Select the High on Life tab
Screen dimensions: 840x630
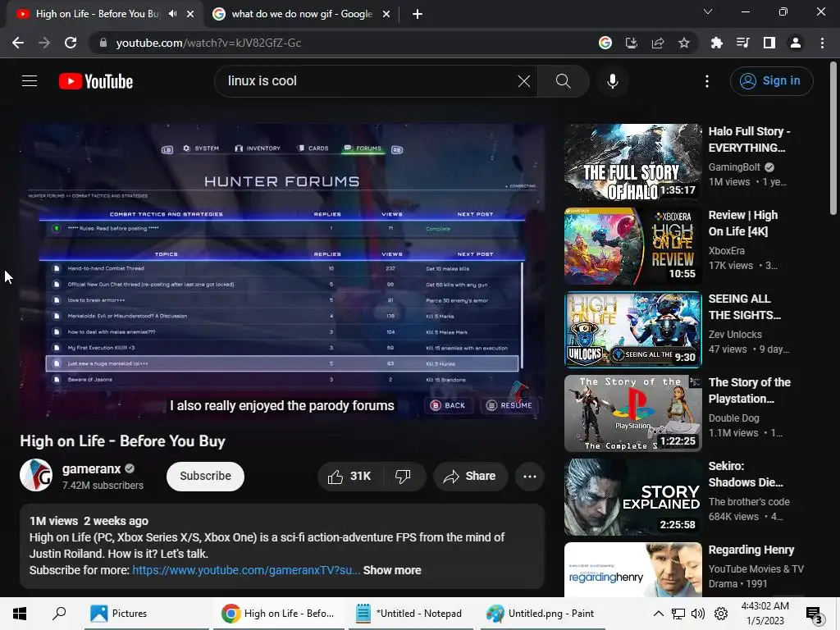pyautogui.click(x=97, y=14)
